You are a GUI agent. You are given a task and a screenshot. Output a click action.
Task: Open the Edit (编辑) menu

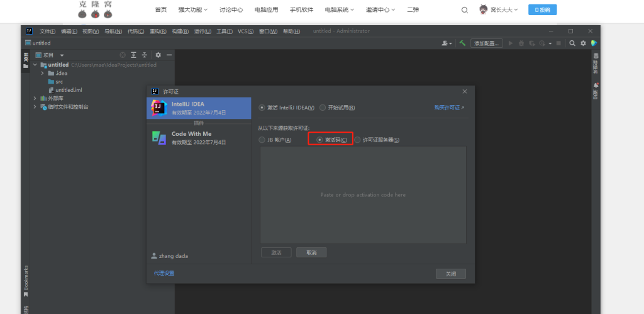(69, 31)
